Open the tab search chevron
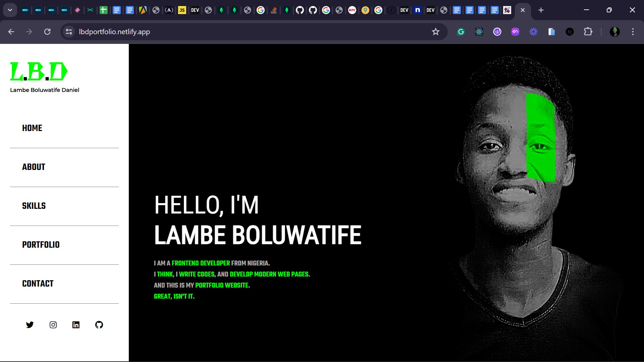Viewport: 644px width, 362px height. [x=10, y=10]
